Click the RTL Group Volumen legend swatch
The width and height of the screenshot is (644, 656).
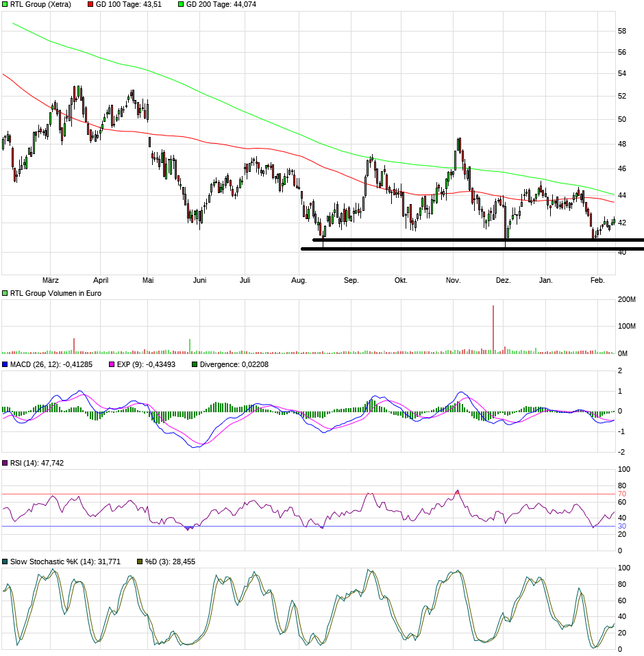click(5, 293)
